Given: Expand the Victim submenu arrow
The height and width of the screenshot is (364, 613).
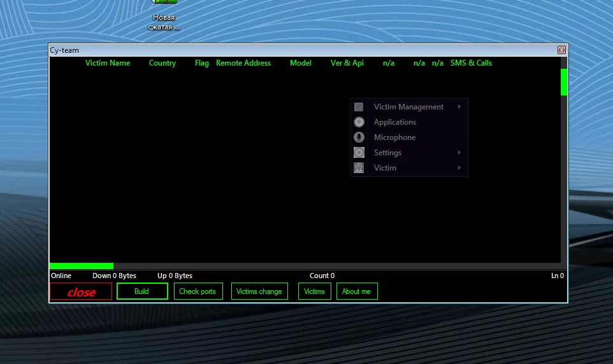Looking at the screenshot, I should [459, 168].
